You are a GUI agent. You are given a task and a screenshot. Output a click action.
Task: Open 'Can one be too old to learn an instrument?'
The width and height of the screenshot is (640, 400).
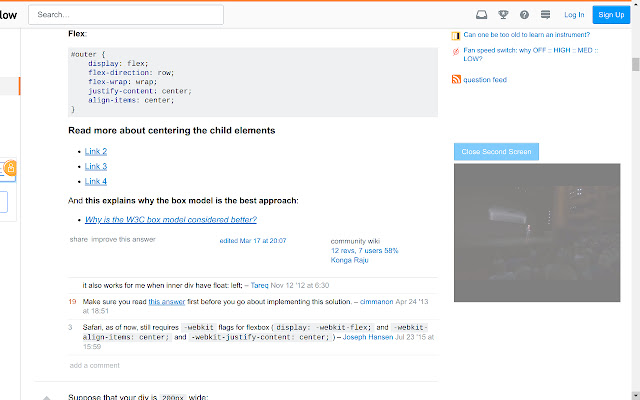(527, 35)
